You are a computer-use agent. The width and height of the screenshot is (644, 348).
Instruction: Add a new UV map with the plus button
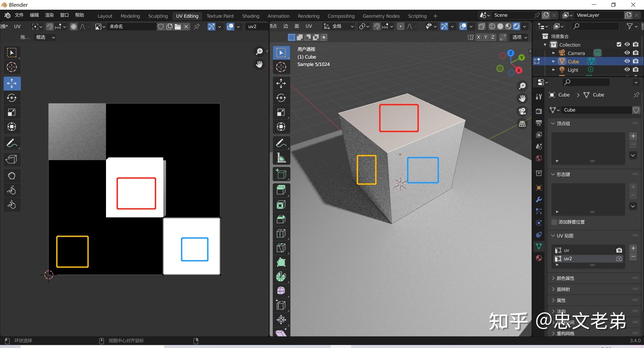[633, 248]
